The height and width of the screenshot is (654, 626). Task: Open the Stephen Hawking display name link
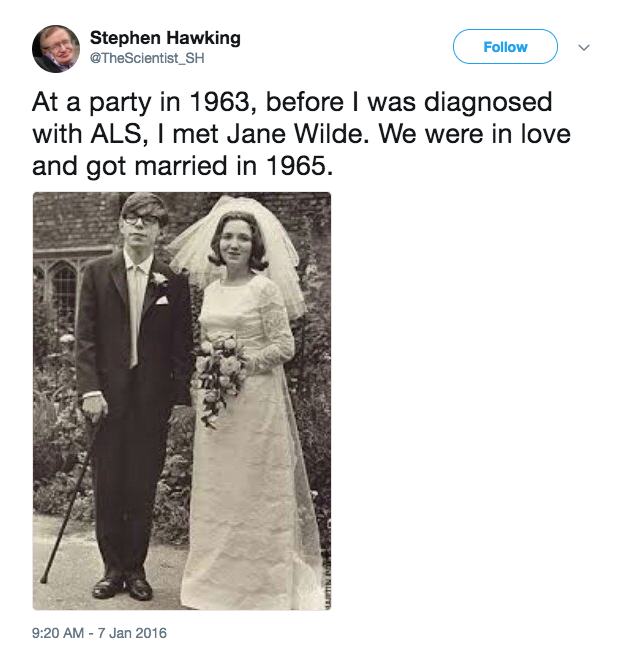click(x=165, y=38)
